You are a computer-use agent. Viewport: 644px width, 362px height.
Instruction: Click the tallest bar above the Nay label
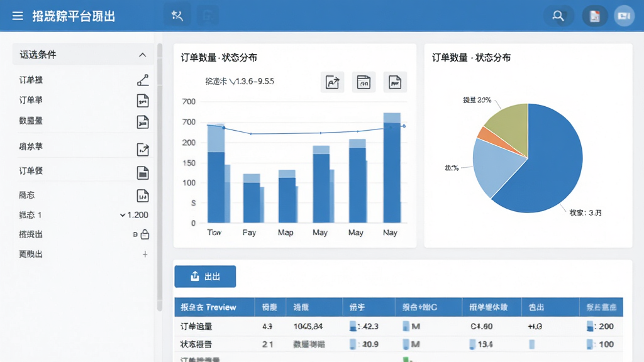point(392,167)
